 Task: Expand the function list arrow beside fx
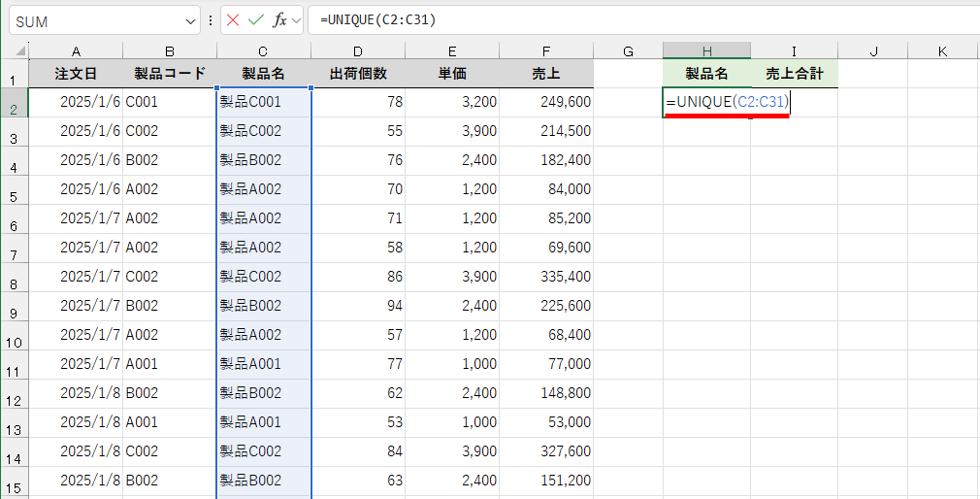296,20
